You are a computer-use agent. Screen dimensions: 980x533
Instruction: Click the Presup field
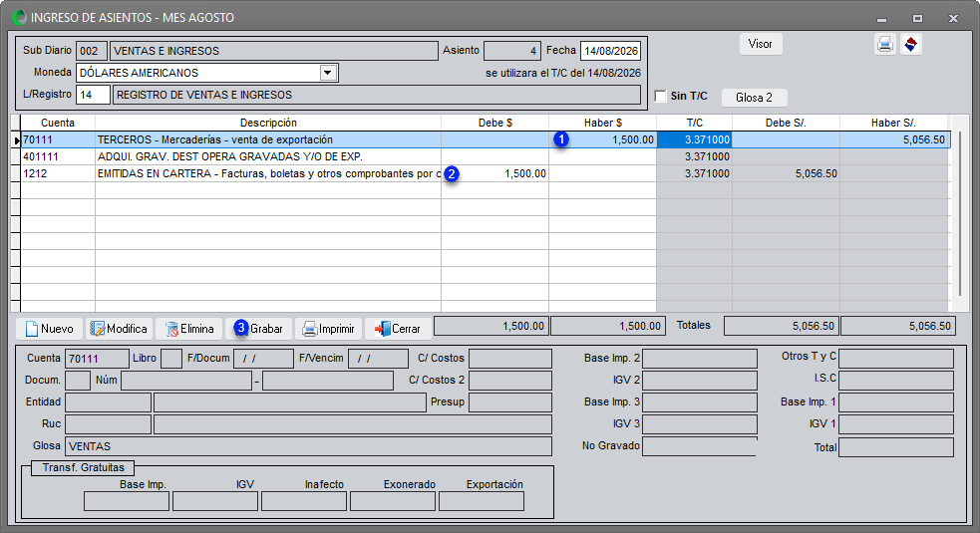(x=510, y=402)
